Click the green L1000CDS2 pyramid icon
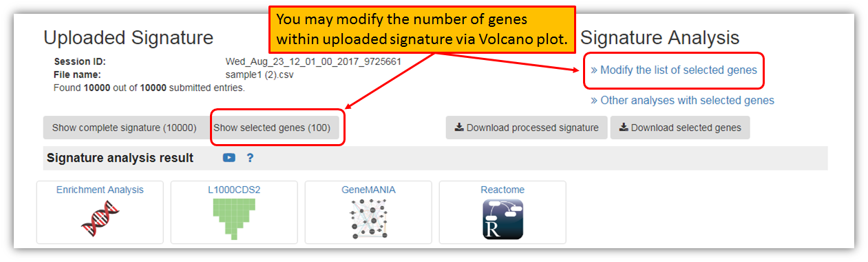868x262 pixels. click(234, 219)
